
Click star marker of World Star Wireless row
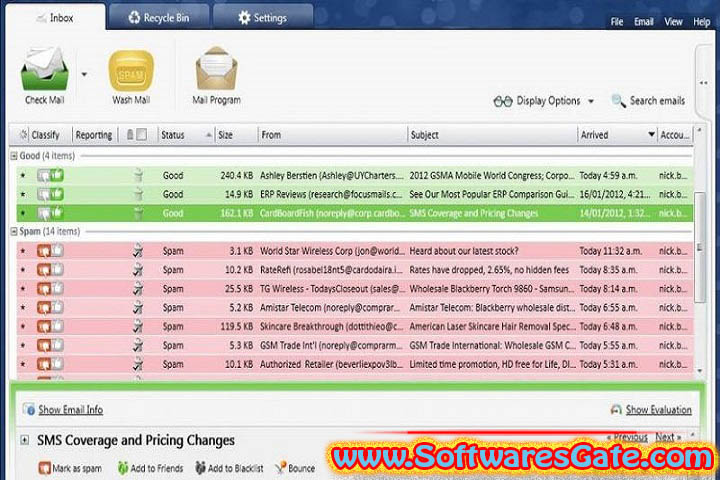[x=23, y=251]
